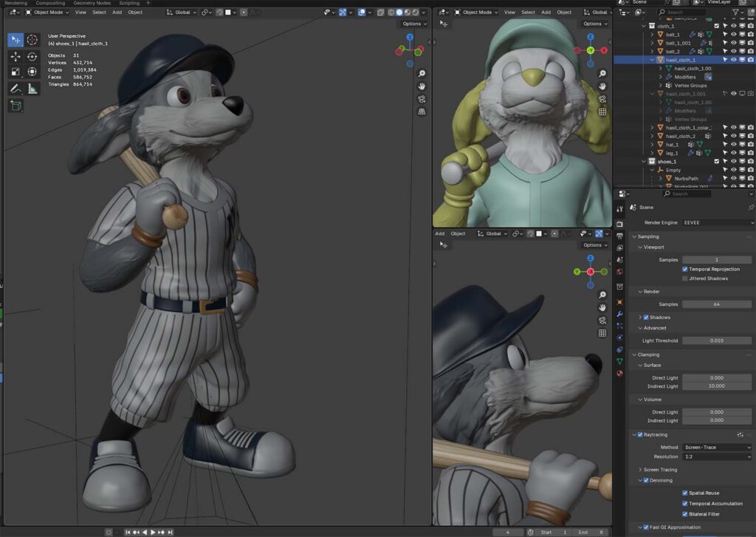756x537 pixels.
Task: Choose the Annotate pencil tool
Action: coord(16,89)
